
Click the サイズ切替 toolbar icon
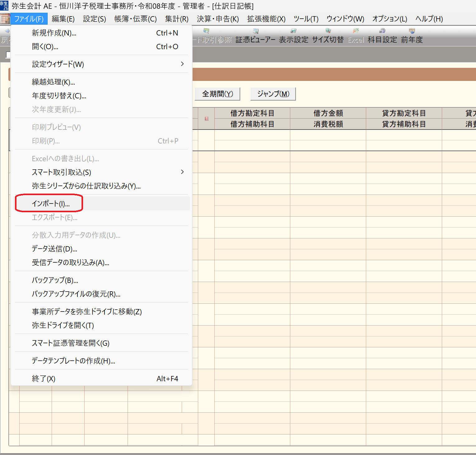(328, 35)
